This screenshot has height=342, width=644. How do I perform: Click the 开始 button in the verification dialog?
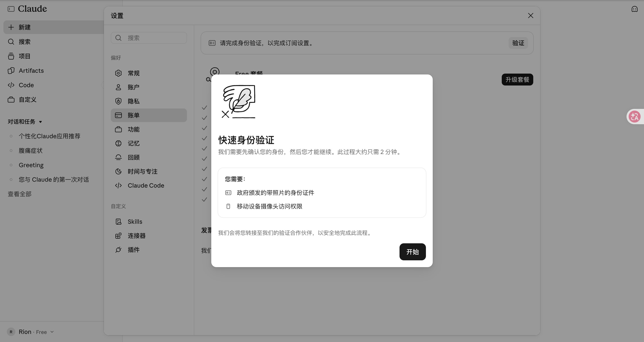[x=413, y=252]
